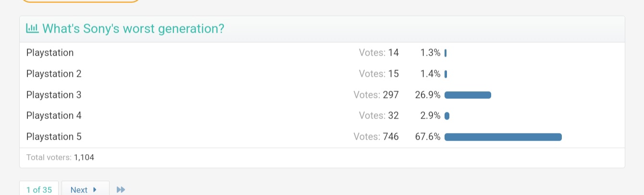Click the Playstation 1.3% result bar
This screenshot has height=195, width=644.
click(446, 53)
